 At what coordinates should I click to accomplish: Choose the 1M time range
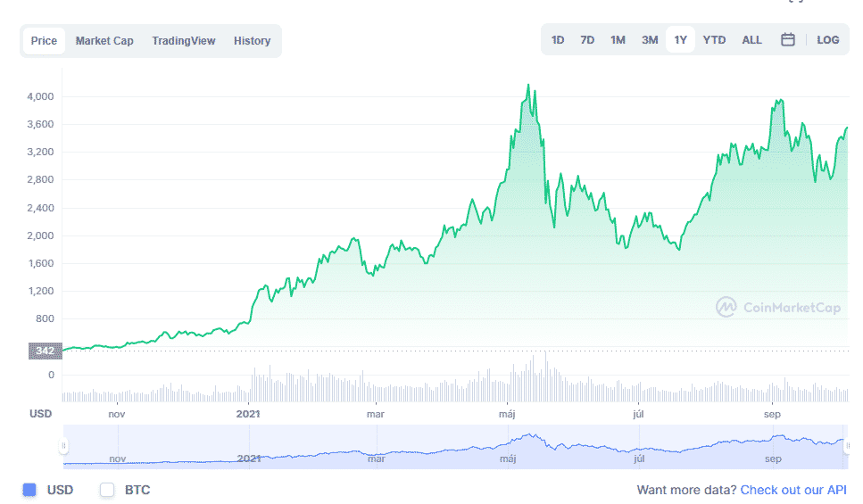(618, 40)
